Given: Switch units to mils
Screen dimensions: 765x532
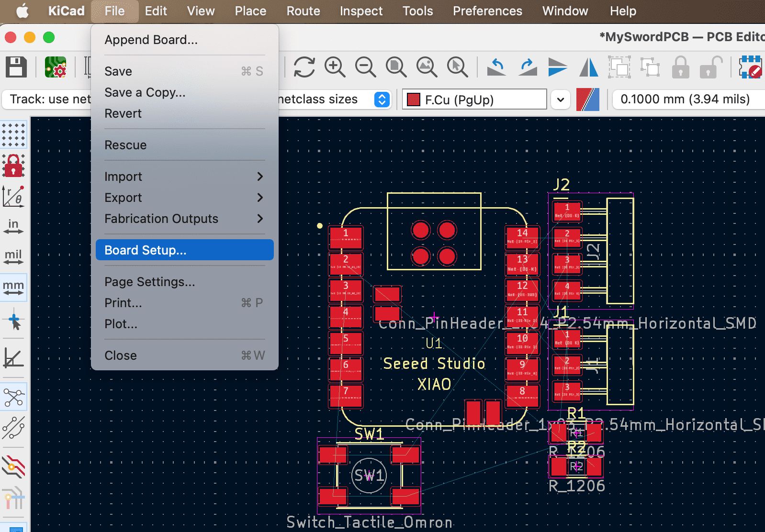Looking at the screenshot, I should pos(14,257).
